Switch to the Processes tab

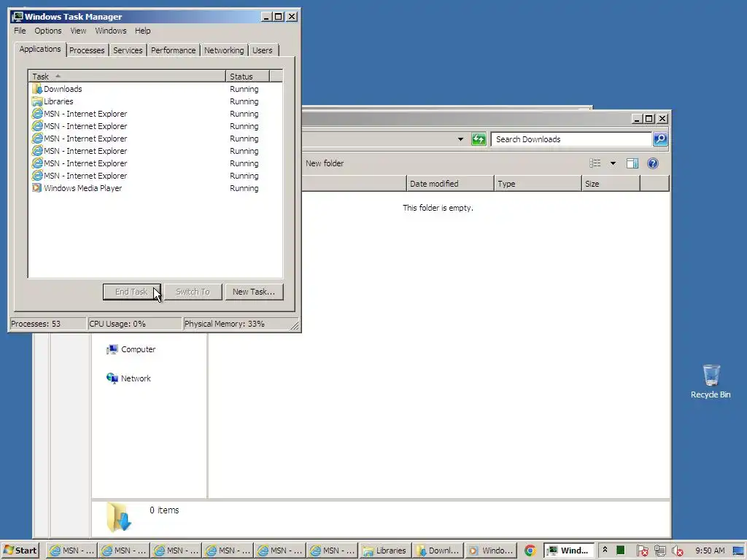tap(87, 50)
